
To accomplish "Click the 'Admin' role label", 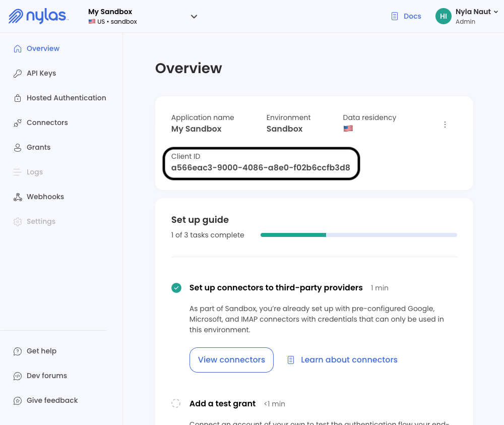I will [465, 22].
